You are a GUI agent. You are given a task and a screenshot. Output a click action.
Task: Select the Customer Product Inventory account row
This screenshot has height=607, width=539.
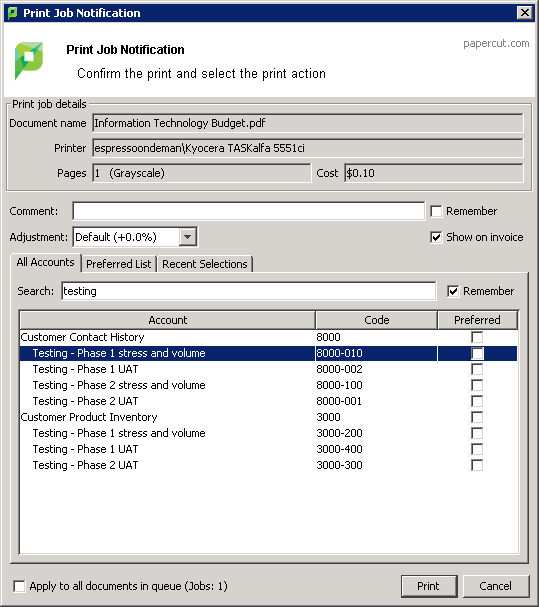click(x=268, y=417)
